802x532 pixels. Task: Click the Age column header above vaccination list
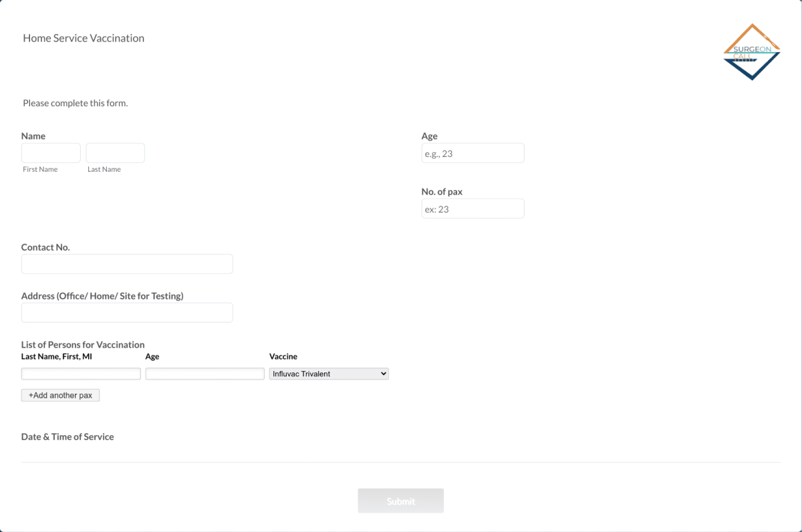[x=152, y=356]
